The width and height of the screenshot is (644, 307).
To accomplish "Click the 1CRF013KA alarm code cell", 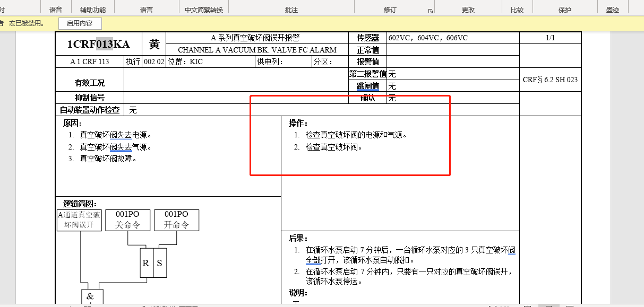I will click(x=99, y=44).
